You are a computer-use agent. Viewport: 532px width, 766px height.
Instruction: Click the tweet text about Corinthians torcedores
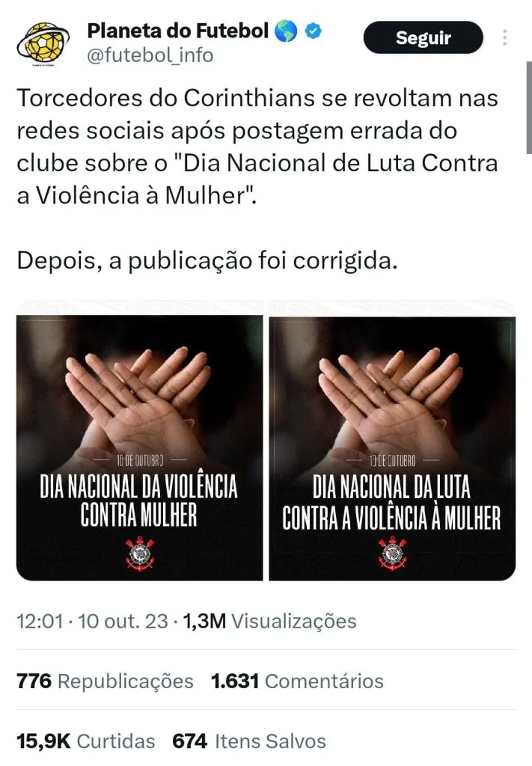[x=257, y=147]
